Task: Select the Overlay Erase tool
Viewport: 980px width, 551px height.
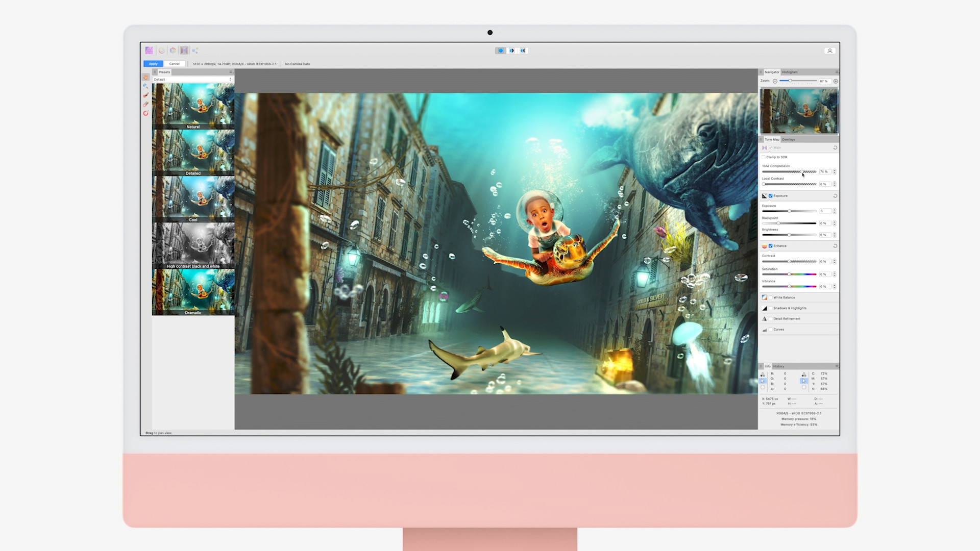Action: click(x=145, y=104)
